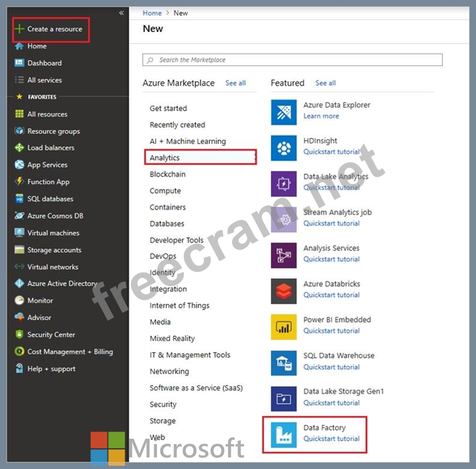Click the Home breadcrumb link
This screenshot has width=476, height=469.
[x=152, y=13]
